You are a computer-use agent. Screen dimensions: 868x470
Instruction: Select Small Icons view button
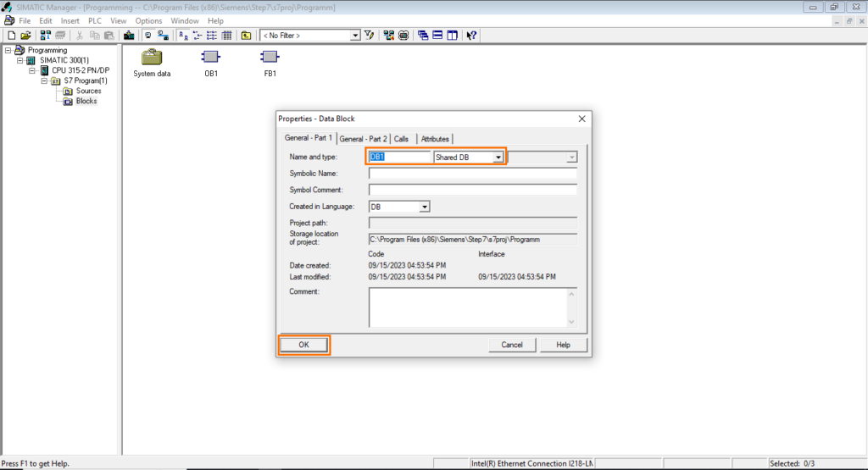click(x=197, y=36)
